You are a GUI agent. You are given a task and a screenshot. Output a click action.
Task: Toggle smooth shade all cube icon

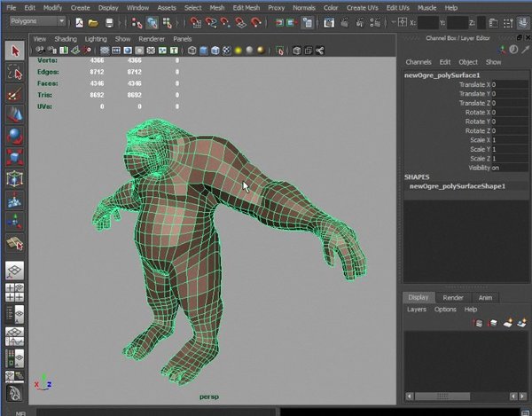point(203,51)
